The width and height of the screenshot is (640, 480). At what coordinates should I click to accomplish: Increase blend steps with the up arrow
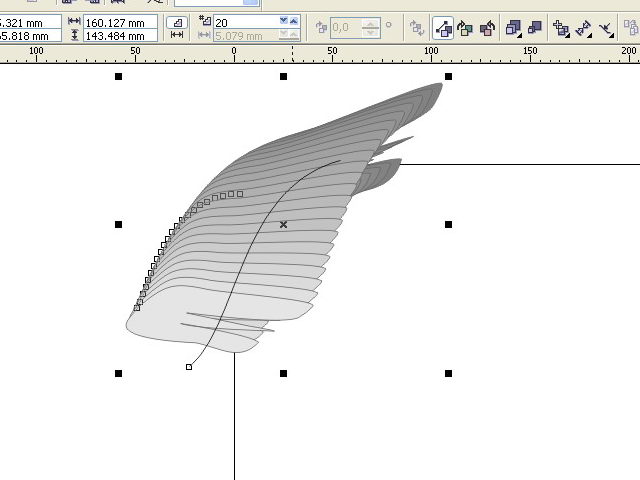click(x=294, y=18)
